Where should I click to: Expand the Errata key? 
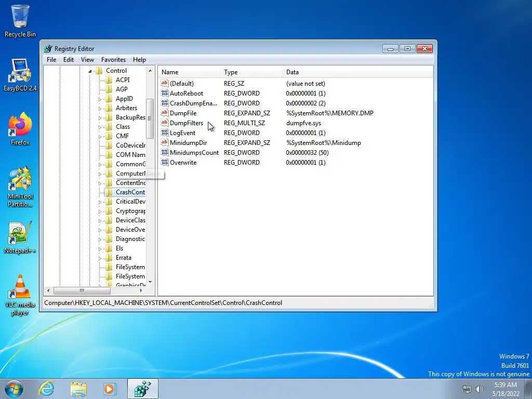[100, 258]
